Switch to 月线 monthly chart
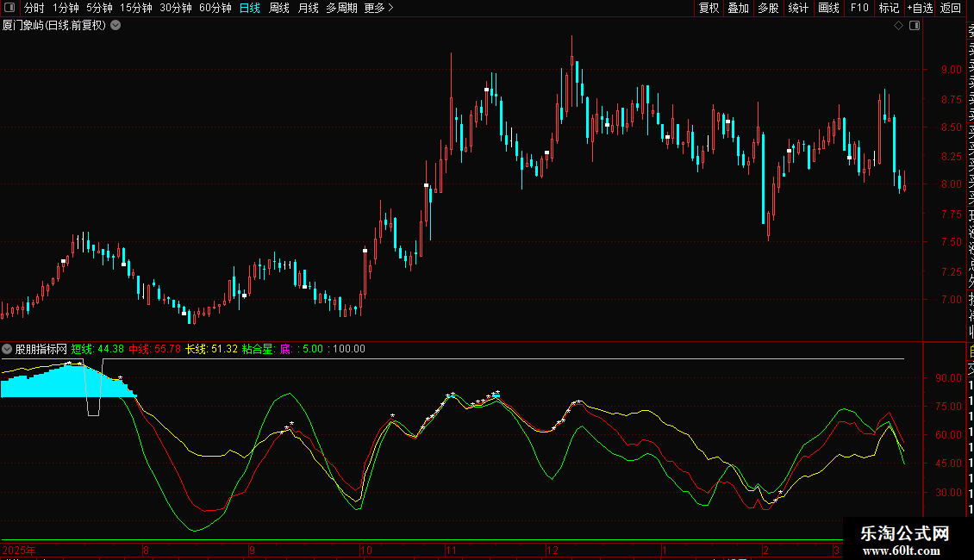The width and height of the screenshot is (974, 560). 308,8
